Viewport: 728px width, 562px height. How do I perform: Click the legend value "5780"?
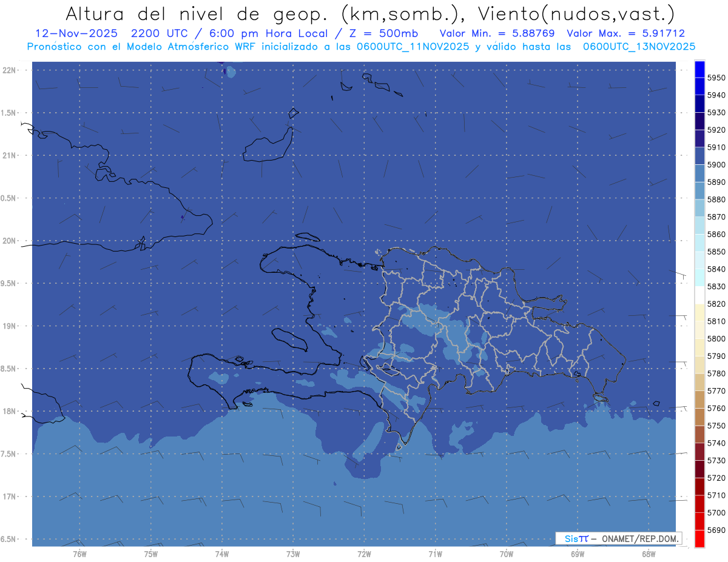coord(716,373)
